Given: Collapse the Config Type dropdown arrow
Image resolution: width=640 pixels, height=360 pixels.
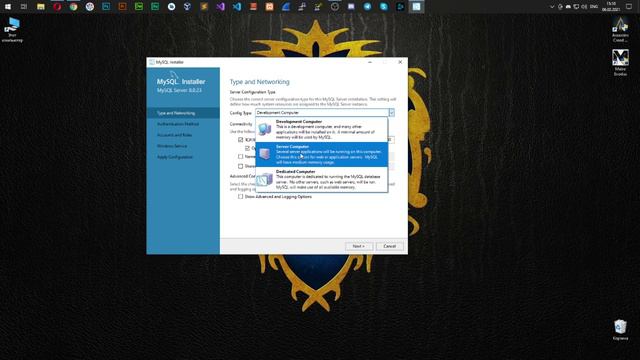Looking at the screenshot, I should click(391, 113).
